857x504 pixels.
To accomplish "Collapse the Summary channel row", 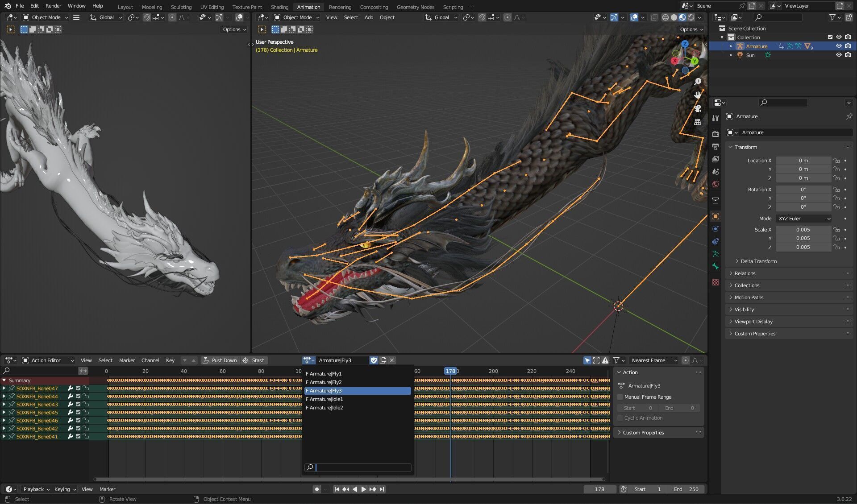I will coord(4,380).
